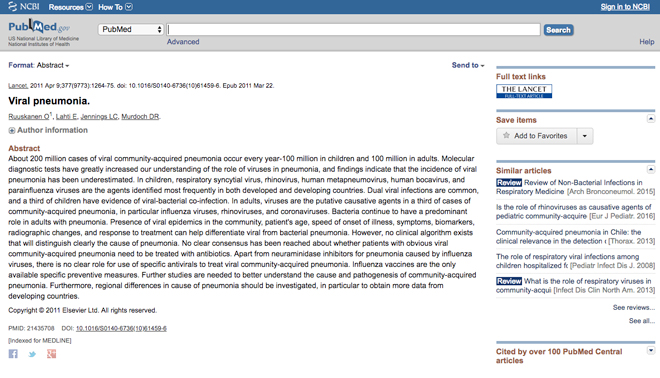Image resolution: width=660 pixels, height=378 pixels.
Task: Share article on Google Plus icon
Action: click(51, 354)
